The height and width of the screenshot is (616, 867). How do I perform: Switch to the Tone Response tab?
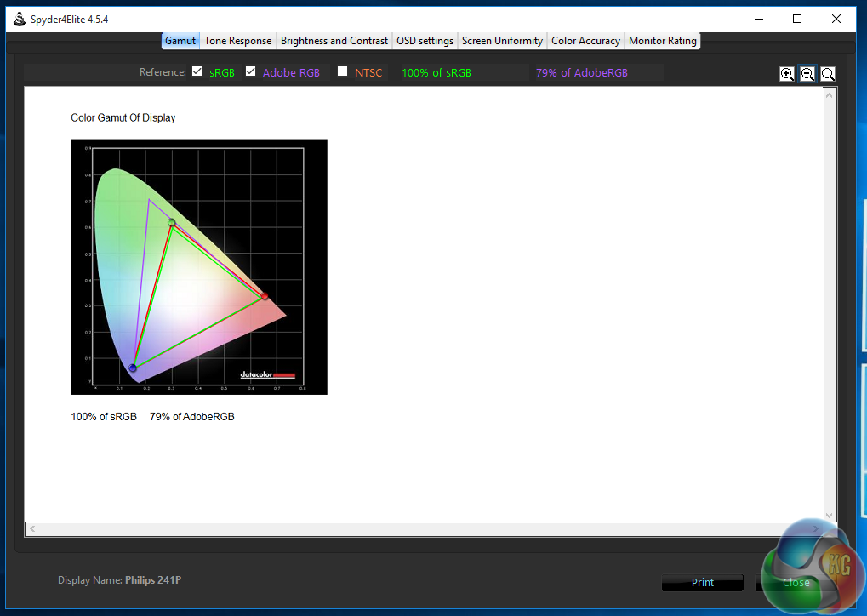coord(237,41)
